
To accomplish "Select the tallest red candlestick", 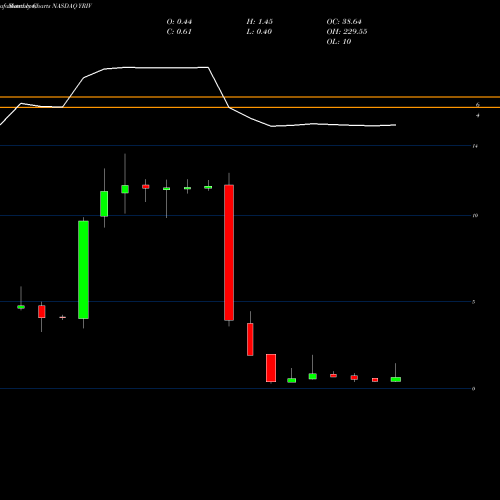I will pos(229,253).
